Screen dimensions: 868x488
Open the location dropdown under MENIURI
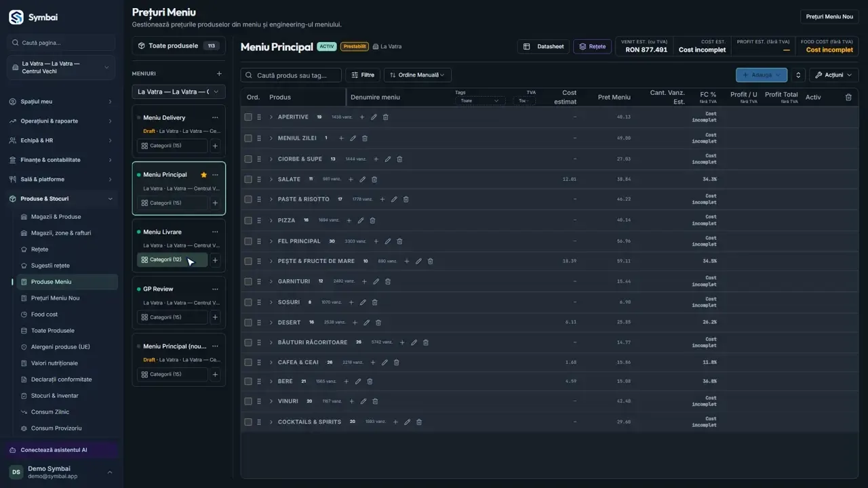(x=178, y=92)
